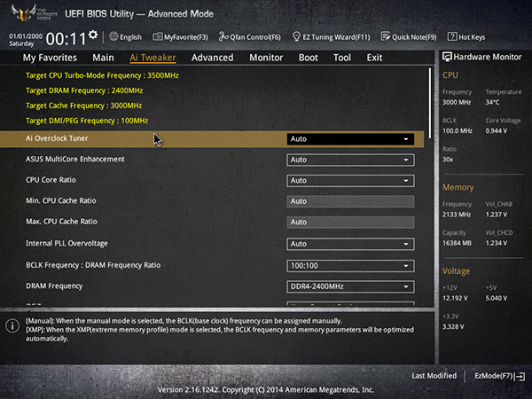532x399 pixels.
Task: Open ASUS MultiCore Enhancement dropdown
Action: pos(350,160)
